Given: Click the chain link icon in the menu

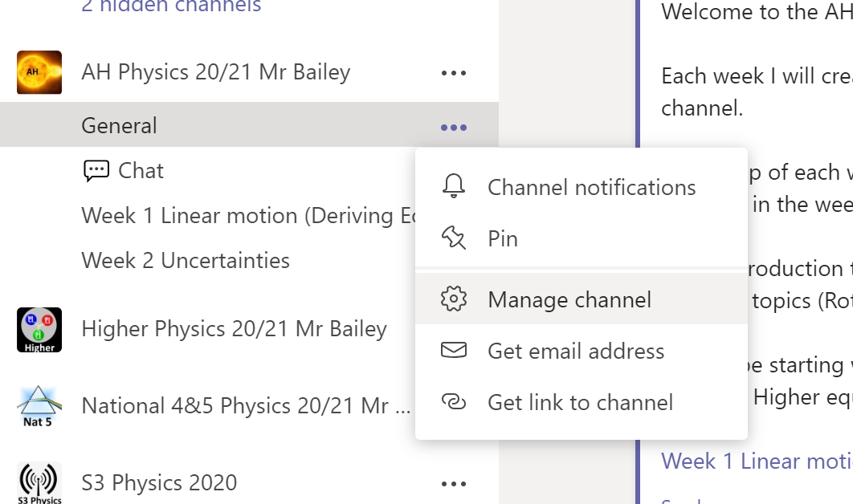Looking at the screenshot, I should pyautogui.click(x=454, y=402).
